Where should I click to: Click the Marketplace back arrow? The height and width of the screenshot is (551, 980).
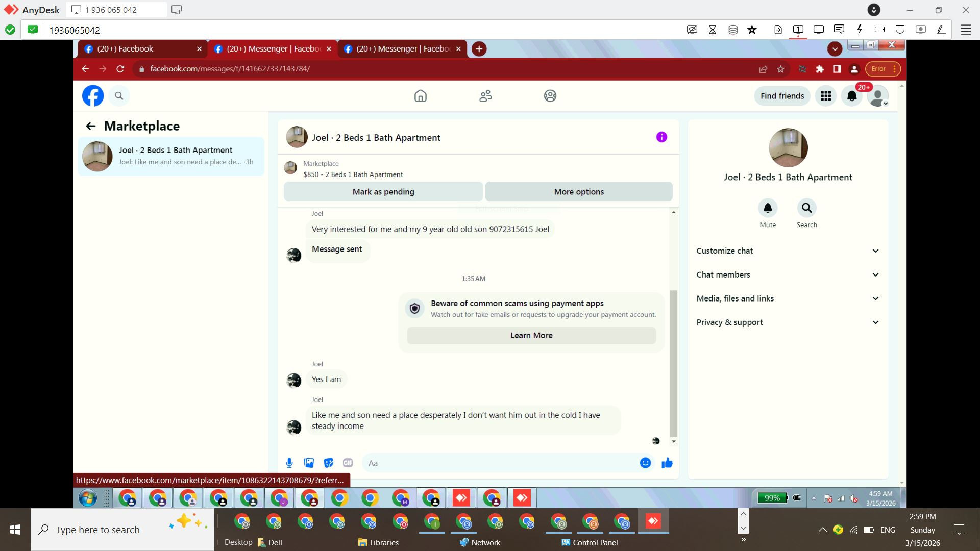pos(91,126)
